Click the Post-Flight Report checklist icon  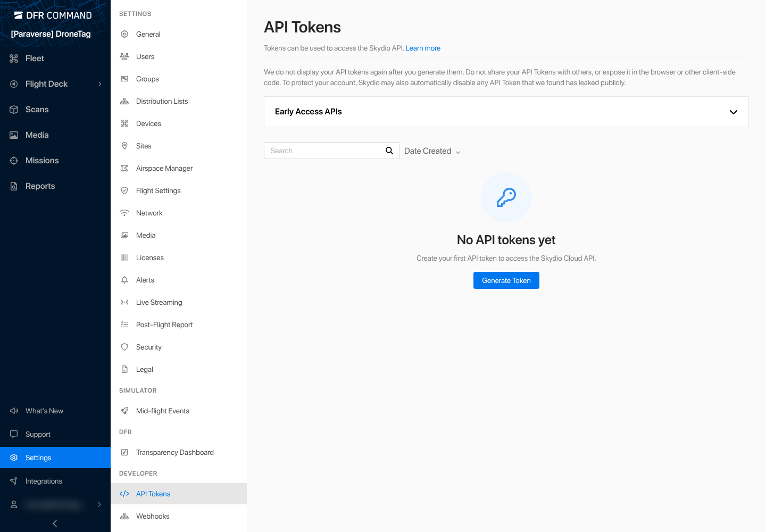coord(124,325)
